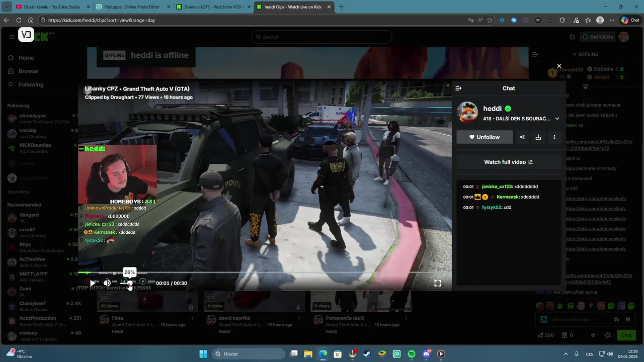Click the share icon beside Unfollow
The height and width of the screenshot is (362, 644).
[522, 137]
